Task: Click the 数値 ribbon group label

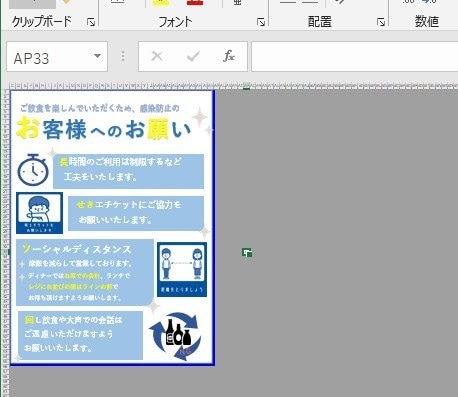Action: tap(426, 22)
